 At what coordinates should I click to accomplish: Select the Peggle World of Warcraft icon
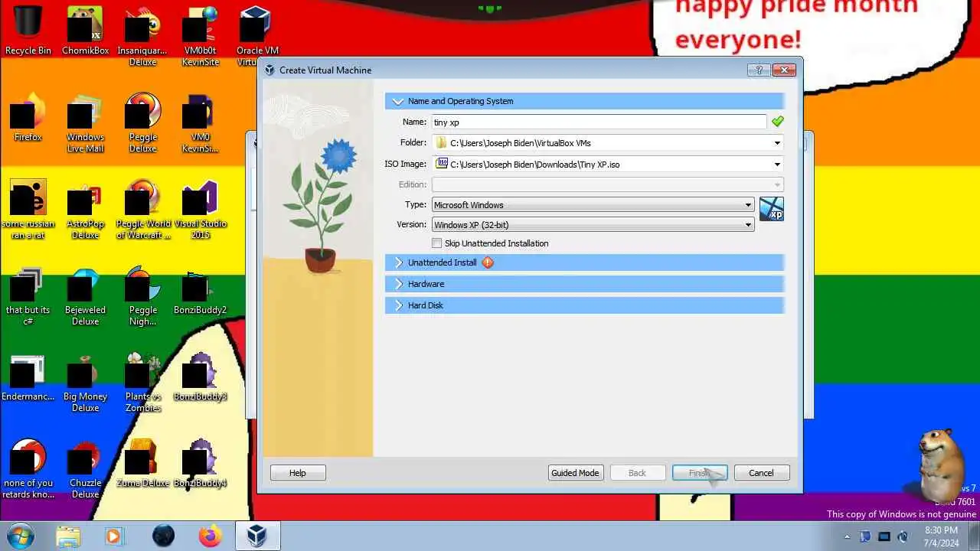click(142, 209)
